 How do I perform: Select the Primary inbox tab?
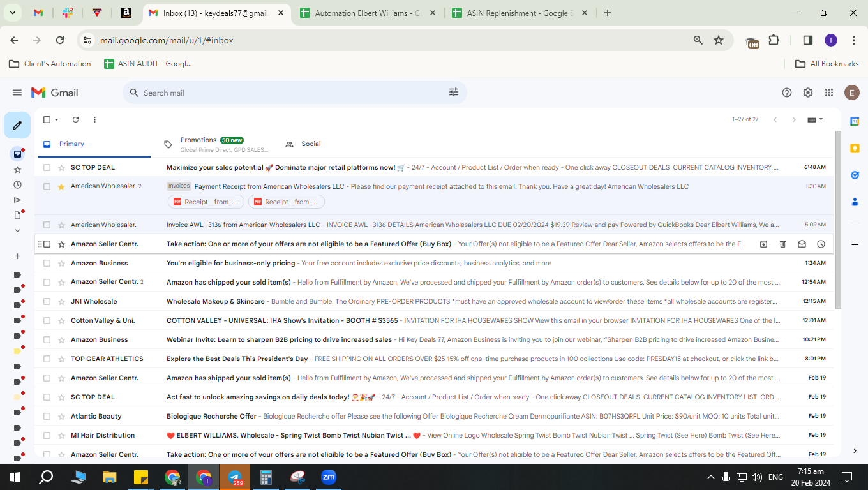(x=94, y=144)
